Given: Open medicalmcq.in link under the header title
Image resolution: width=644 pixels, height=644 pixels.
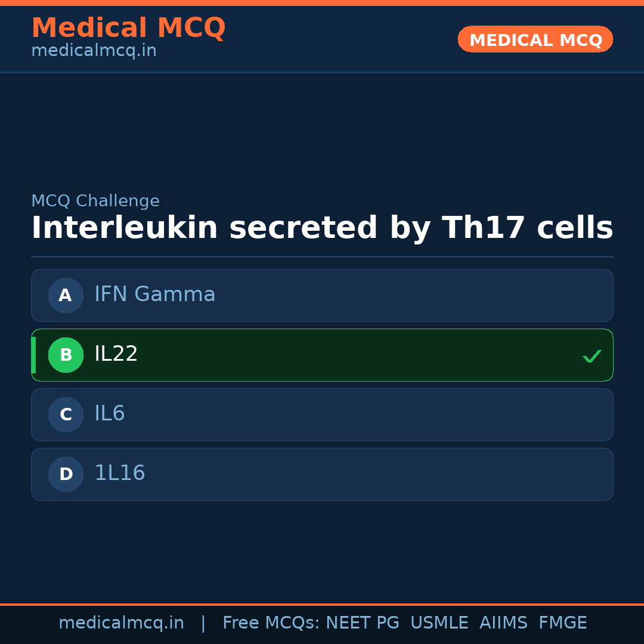Looking at the screenshot, I should (94, 51).
